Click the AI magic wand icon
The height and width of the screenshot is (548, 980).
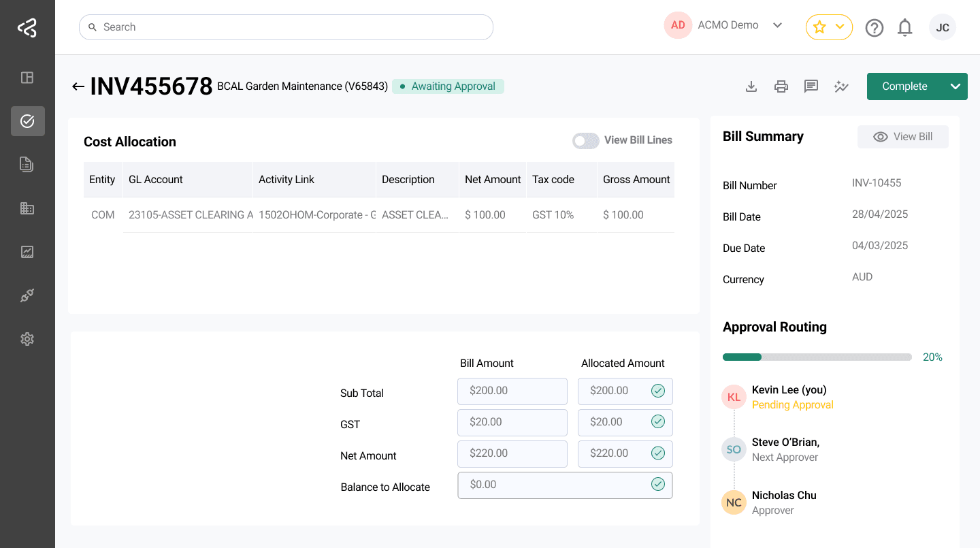841,86
